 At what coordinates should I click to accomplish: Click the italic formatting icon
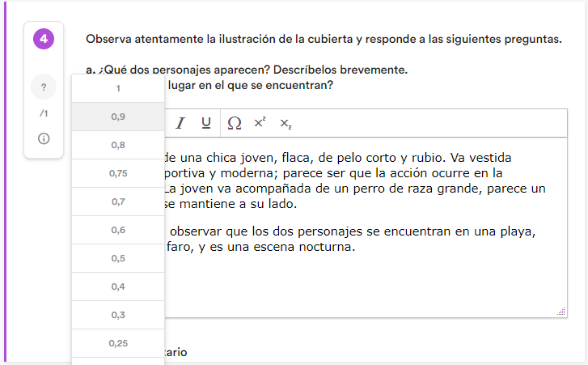click(180, 123)
